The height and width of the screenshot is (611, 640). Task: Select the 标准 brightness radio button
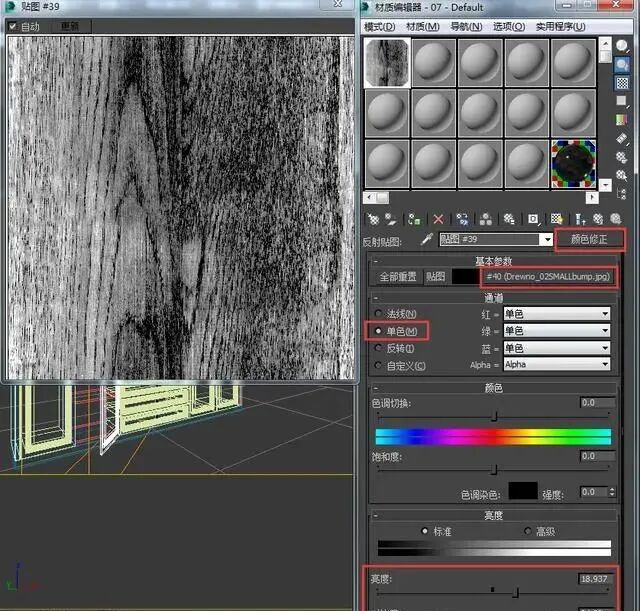point(424,531)
